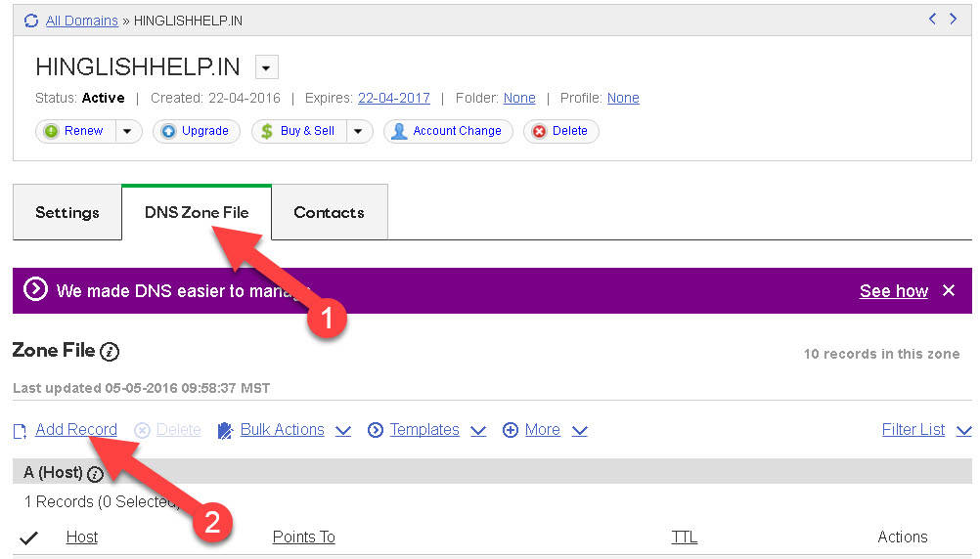Click the Add Record link

point(75,430)
